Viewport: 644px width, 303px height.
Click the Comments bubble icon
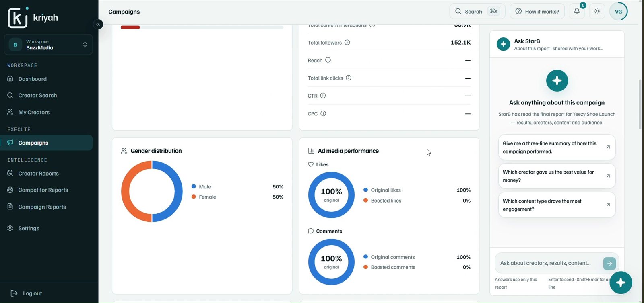tap(311, 231)
